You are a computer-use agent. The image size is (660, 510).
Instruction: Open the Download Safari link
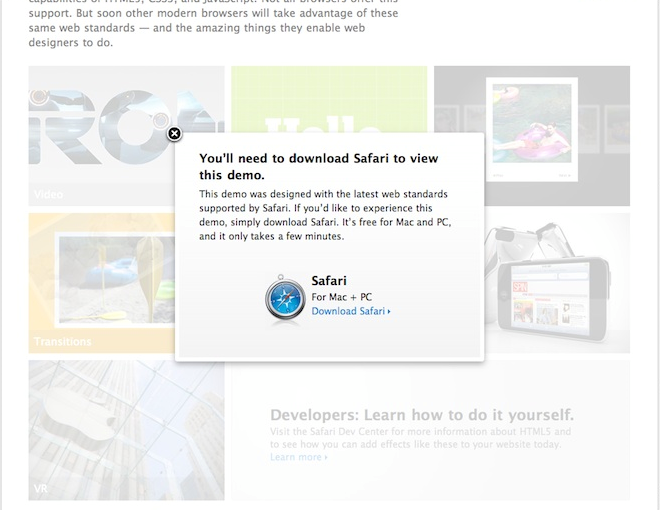pyautogui.click(x=351, y=311)
